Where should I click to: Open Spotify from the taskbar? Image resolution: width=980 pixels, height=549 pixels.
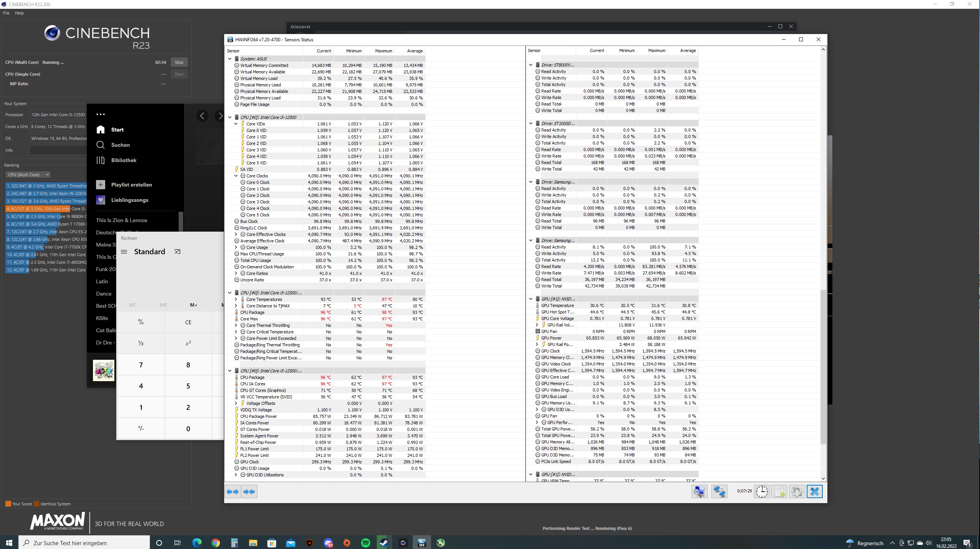point(366,543)
